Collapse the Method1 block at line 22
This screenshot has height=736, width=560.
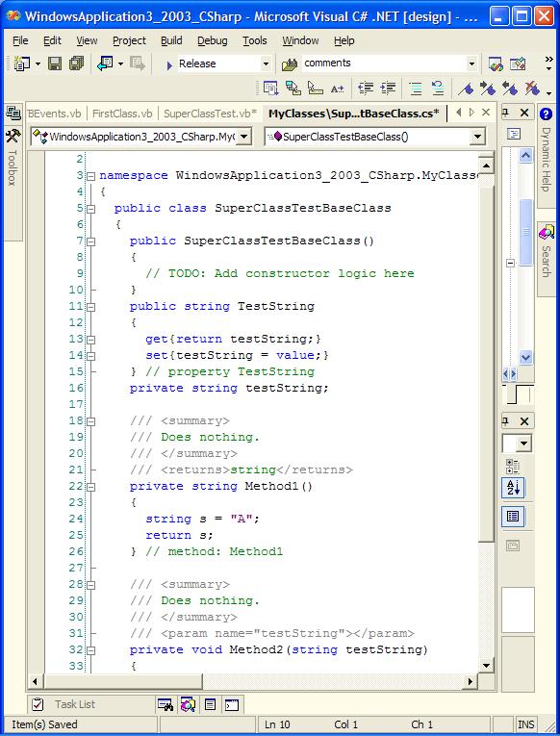point(91,487)
